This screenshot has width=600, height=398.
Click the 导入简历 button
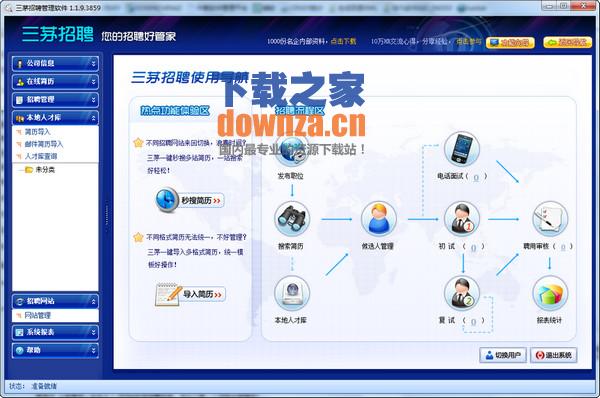(202, 294)
